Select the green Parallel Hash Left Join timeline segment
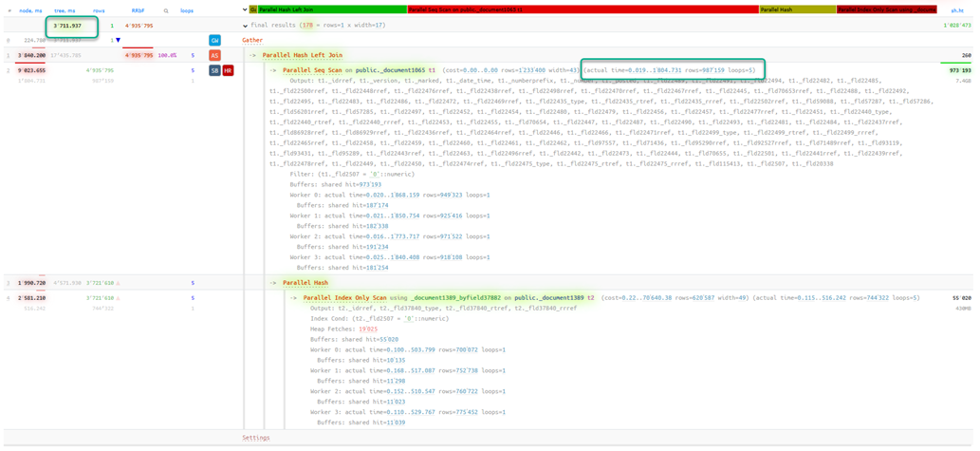 (x=330, y=9)
